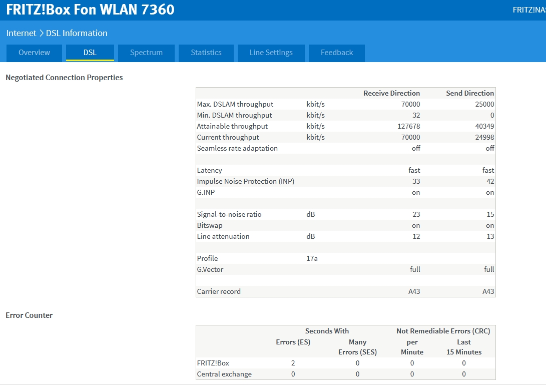Click the FRITZ!Box Fon WLAN 7360 title
Screen dimensions: 546x392
[x=90, y=10]
